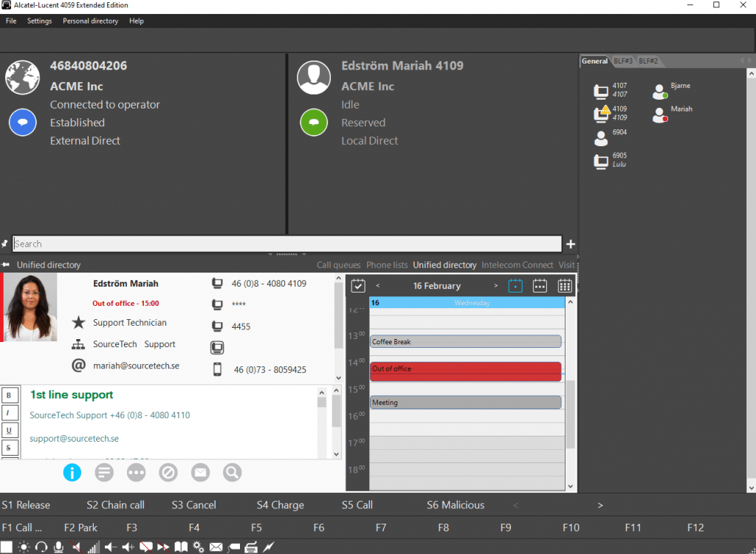Screen dimensions: 756x554
Task: Click the plus button next to Search
Action: [x=571, y=244]
